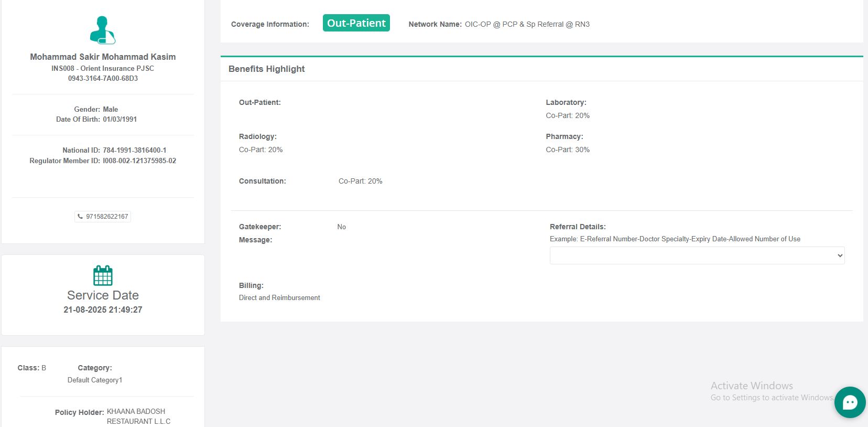Screen dimensions: 868x427
Task: Click the Out-Patient coverage badge
Action: click(x=356, y=23)
